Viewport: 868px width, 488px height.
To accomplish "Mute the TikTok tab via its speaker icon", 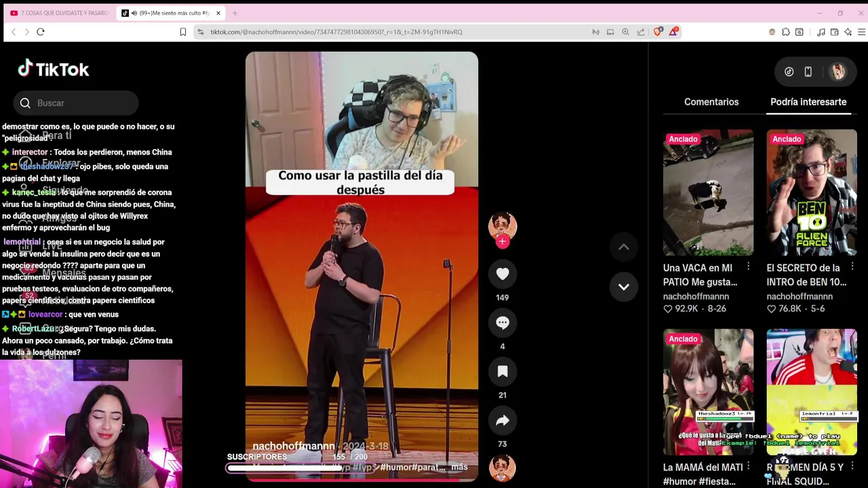I will coord(134,13).
